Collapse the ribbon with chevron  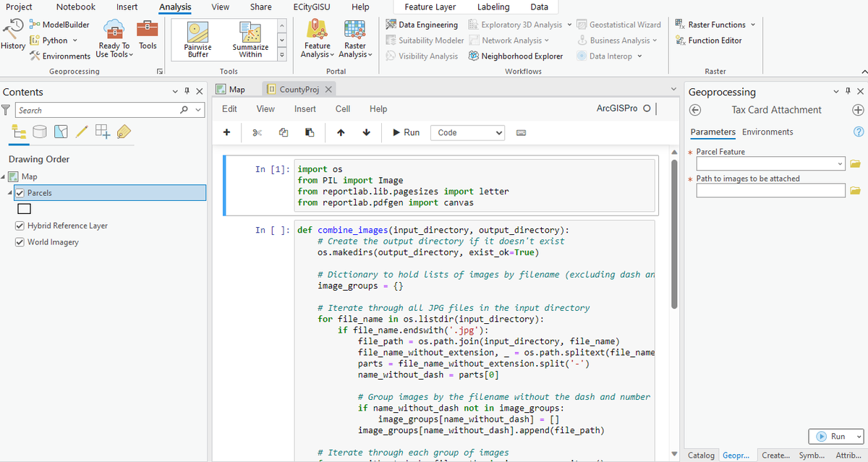864,72
